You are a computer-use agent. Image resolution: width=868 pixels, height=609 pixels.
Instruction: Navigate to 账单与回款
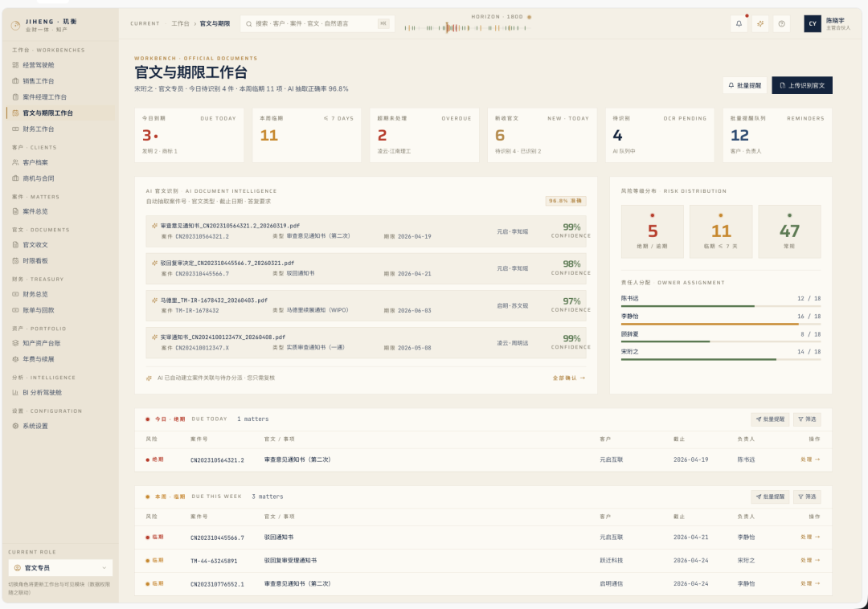tap(59, 310)
